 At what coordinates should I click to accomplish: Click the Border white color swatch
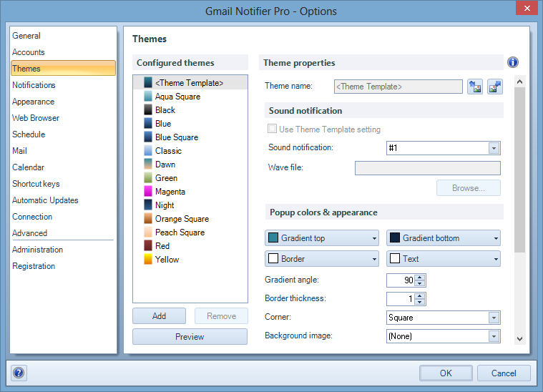273,258
